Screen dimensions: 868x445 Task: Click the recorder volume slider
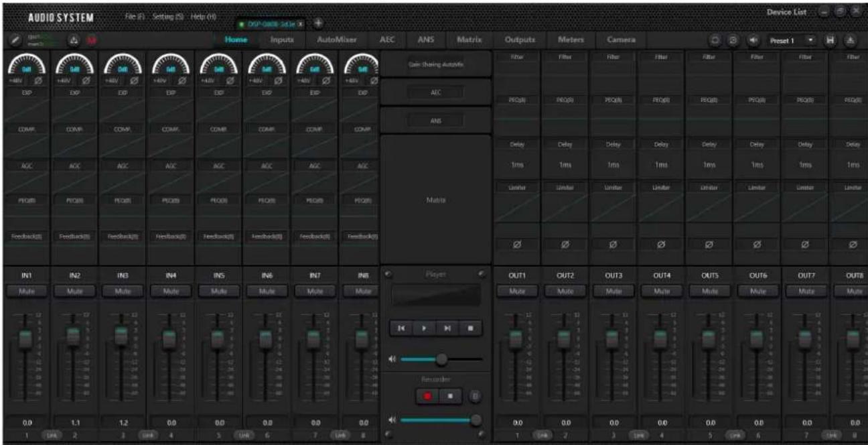coord(442,420)
